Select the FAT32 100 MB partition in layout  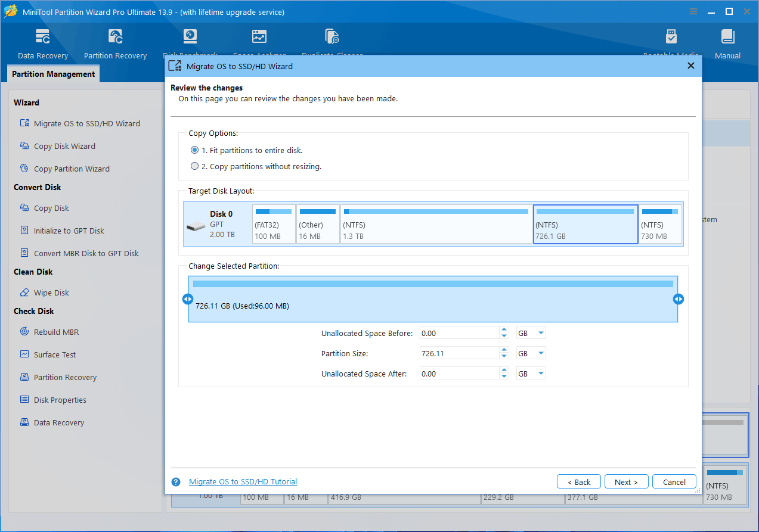click(x=274, y=224)
